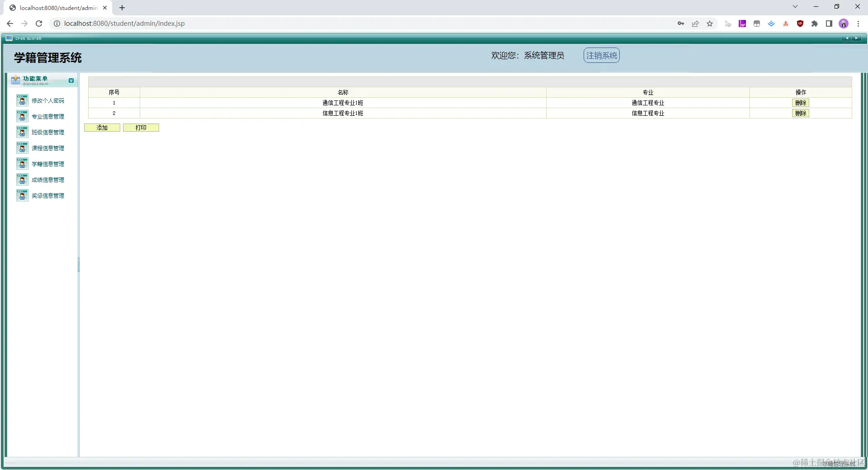Viewport: 868px width, 470px height.
Task: Click the 操作 column header
Action: [801, 92]
